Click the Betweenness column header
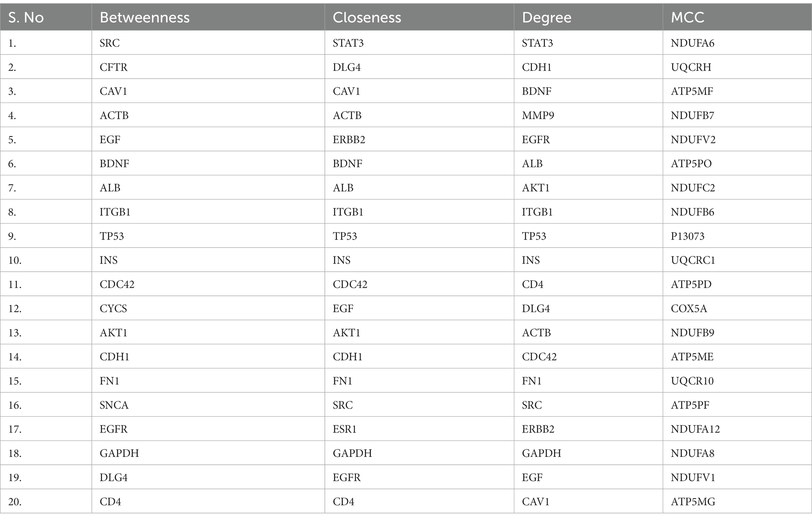This screenshot has height=519, width=812. coord(208,17)
